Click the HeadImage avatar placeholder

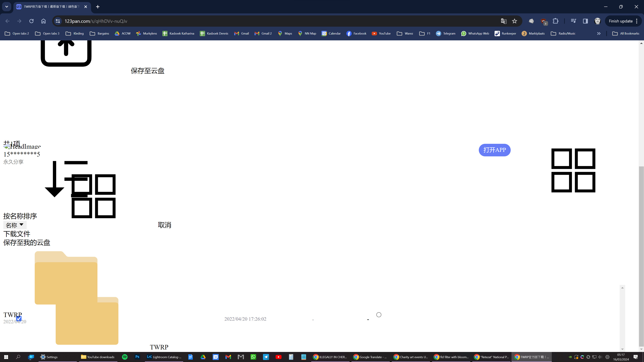pos(22,146)
